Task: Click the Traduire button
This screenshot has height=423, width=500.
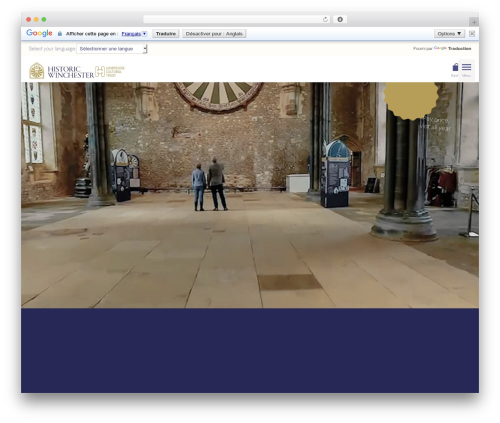Action: point(166,34)
